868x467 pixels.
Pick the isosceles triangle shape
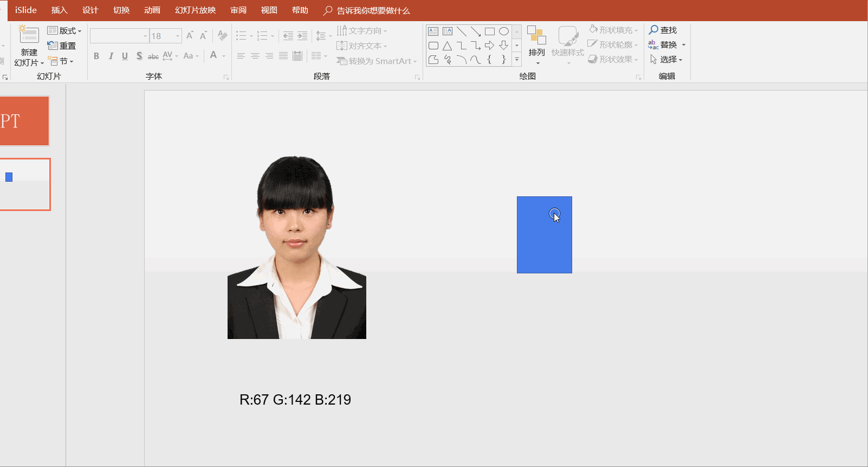(x=447, y=46)
